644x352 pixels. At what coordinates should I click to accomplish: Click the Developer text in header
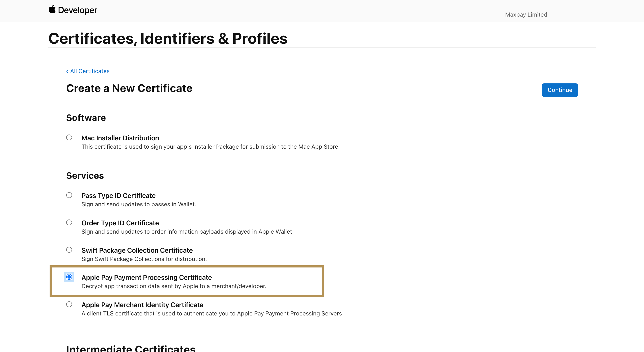(x=77, y=10)
